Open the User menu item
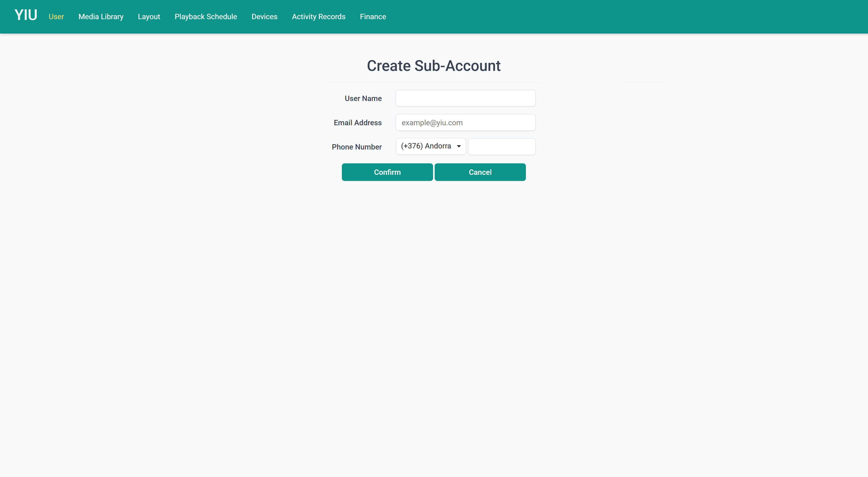868x477 pixels. pos(56,17)
